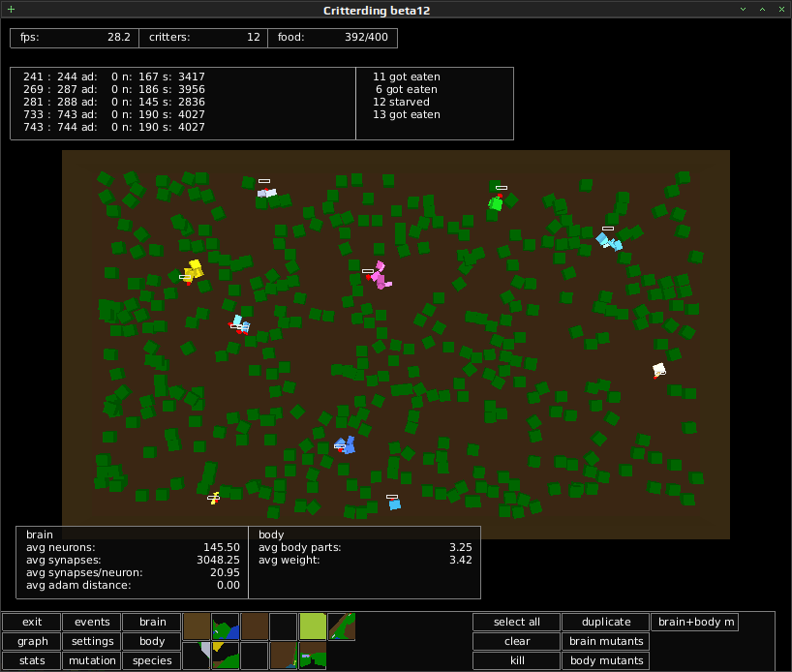Click the '6 got eaten' event entry
792x672 pixels.
pyautogui.click(x=407, y=89)
